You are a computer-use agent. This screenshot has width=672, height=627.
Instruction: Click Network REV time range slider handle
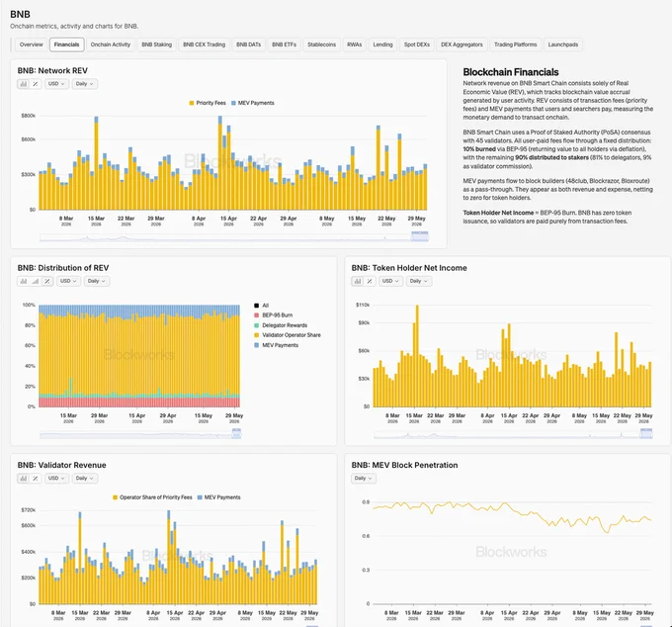coord(420,236)
